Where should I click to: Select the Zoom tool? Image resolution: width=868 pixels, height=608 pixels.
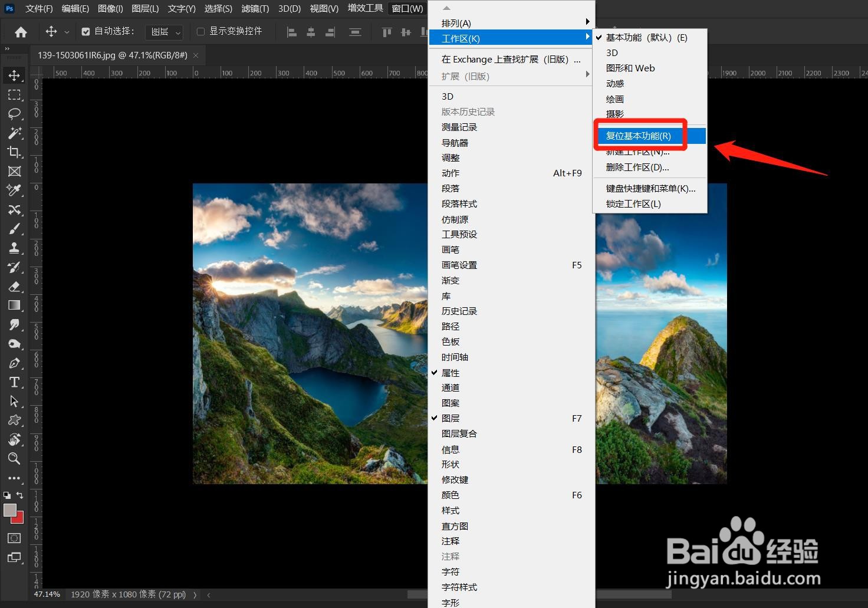pos(14,458)
